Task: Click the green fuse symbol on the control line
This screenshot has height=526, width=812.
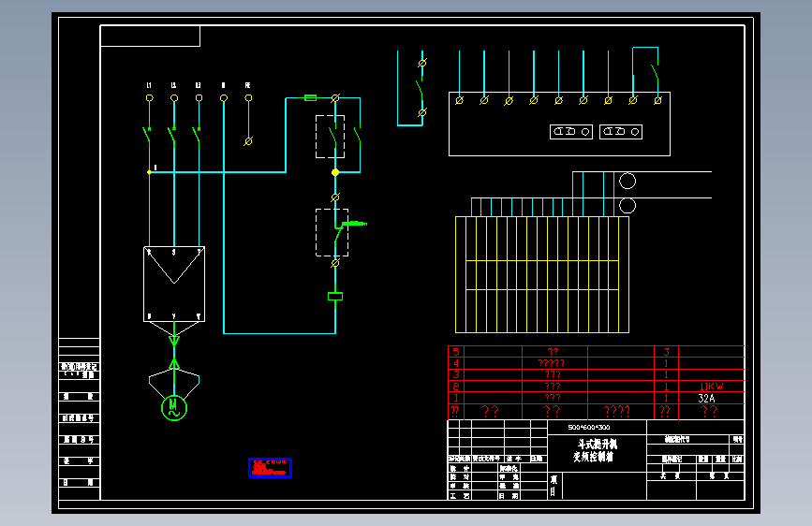Action: pyautogui.click(x=310, y=98)
